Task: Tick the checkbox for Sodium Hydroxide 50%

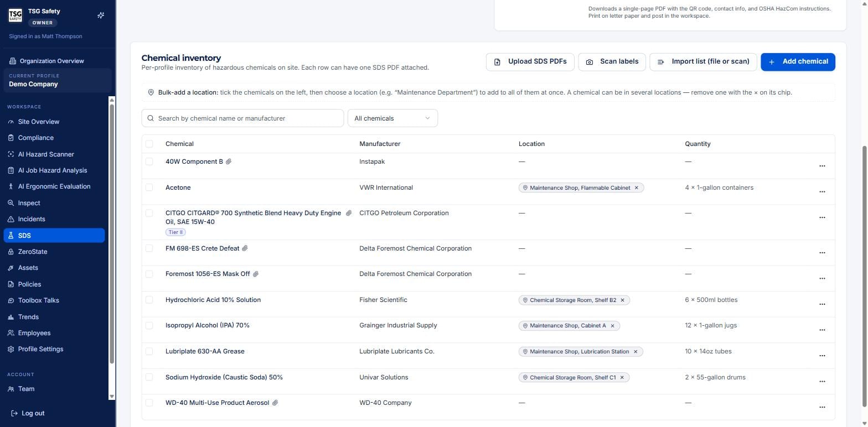Action: pos(149,377)
